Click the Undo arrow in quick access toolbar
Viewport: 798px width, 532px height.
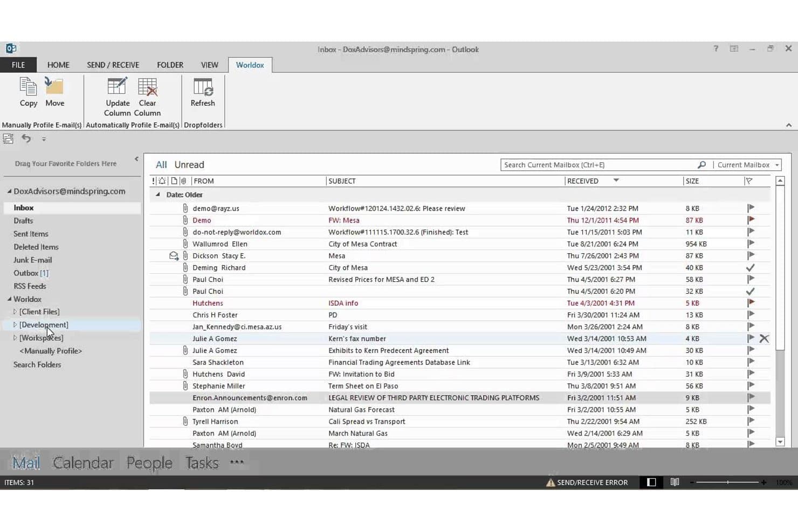click(26, 139)
